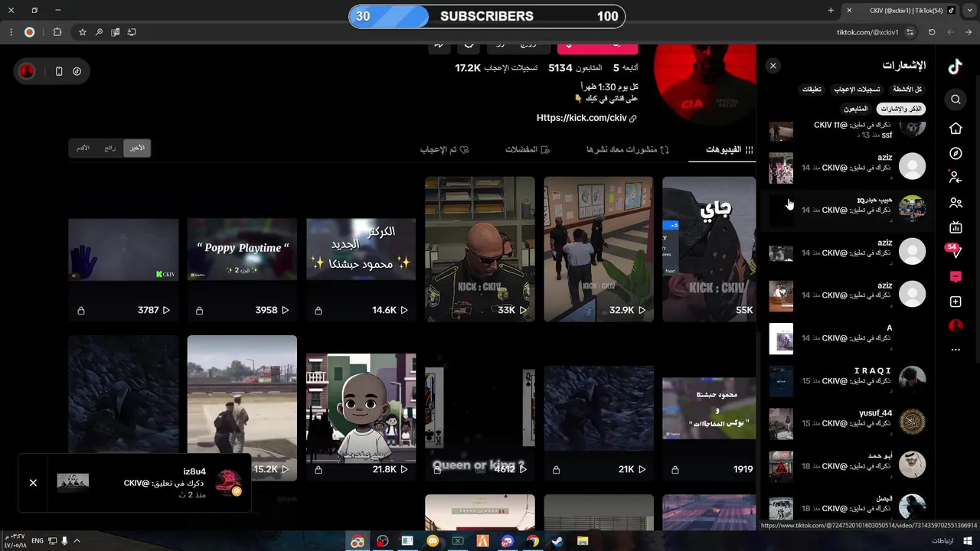Sort videos by الأقدم
The image size is (980, 551).
pos(83,148)
